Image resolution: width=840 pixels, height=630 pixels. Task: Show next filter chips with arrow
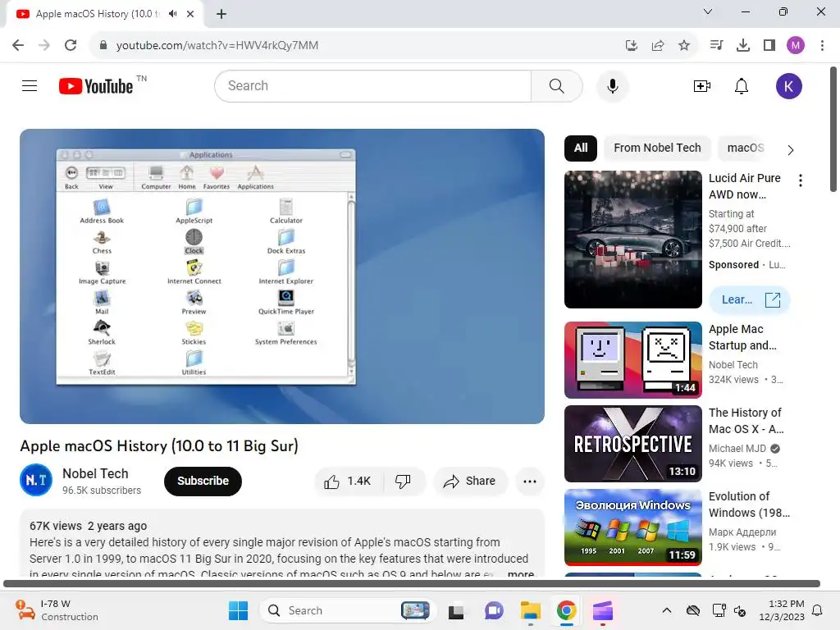pos(791,149)
